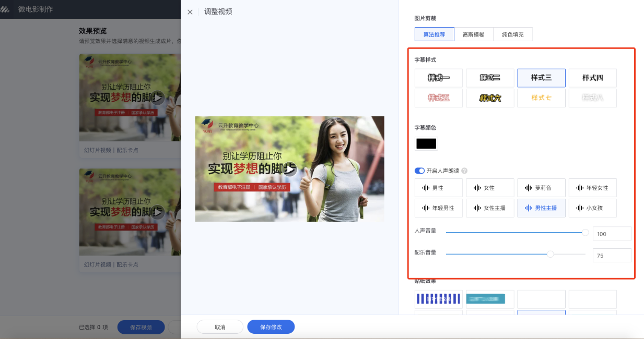The image size is (644, 339).
Task: Play the center video preview
Action: point(289,169)
